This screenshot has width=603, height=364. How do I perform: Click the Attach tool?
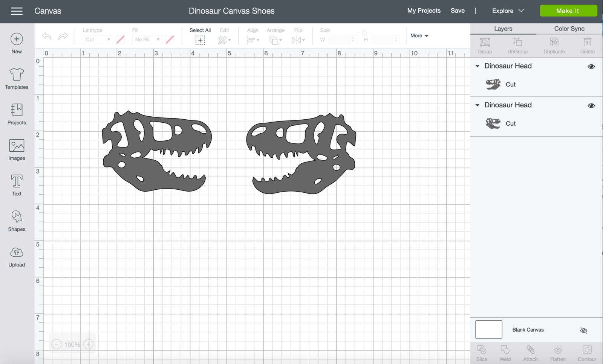(x=530, y=353)
